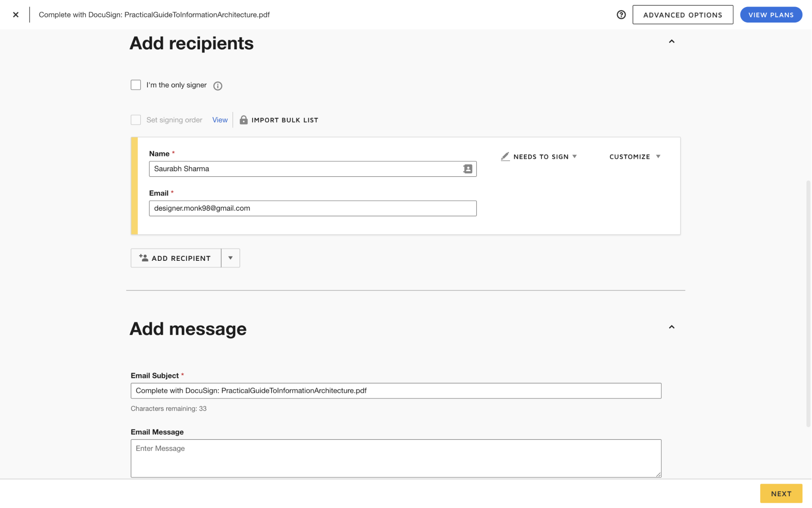Click the lock icon for bulk list
812x508 pixels.
tap(243, 120)
